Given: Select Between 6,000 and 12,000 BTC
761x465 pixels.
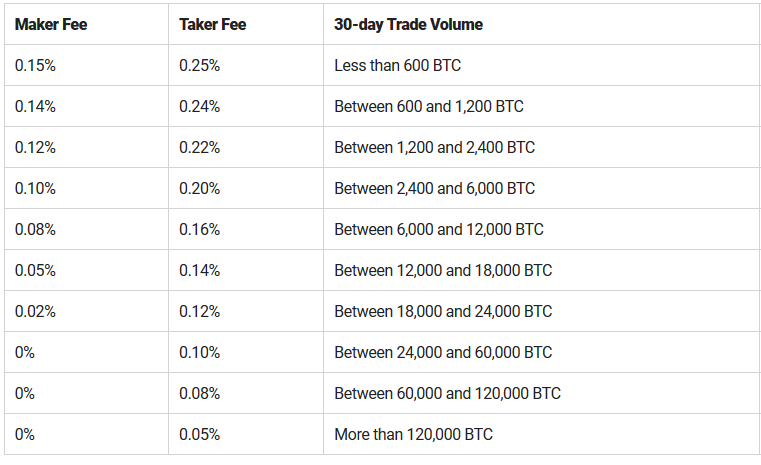Looking at the screenshot, I should pos(542,229).
